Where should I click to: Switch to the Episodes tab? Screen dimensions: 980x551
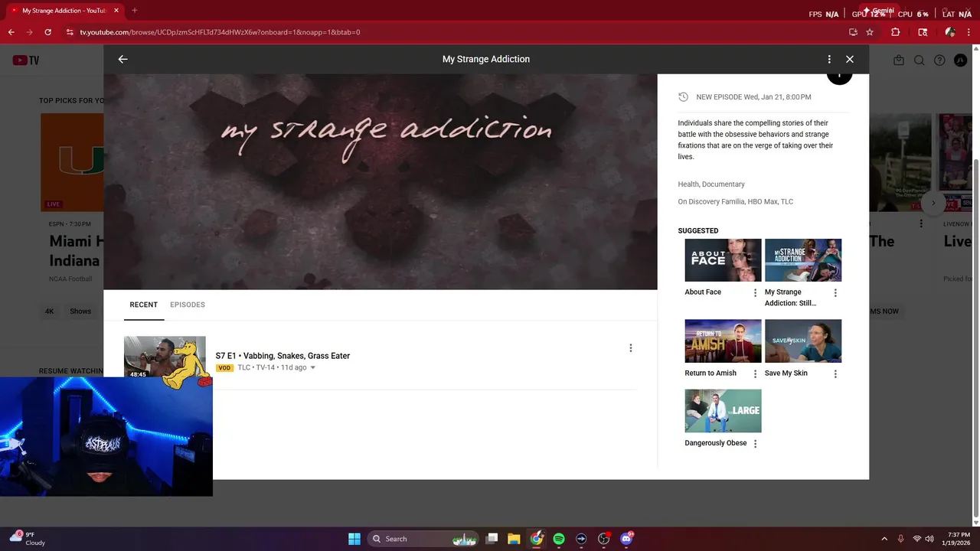pos(188,305)
